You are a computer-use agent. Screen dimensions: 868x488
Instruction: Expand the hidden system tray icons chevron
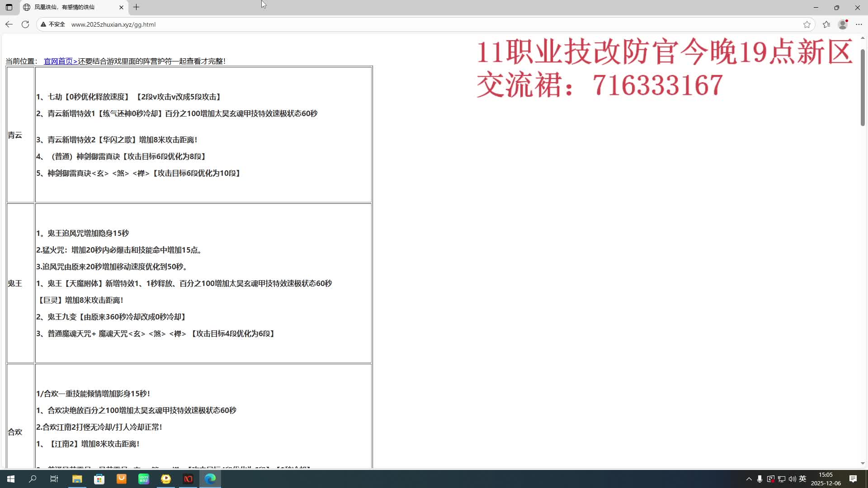click(749, 479)
